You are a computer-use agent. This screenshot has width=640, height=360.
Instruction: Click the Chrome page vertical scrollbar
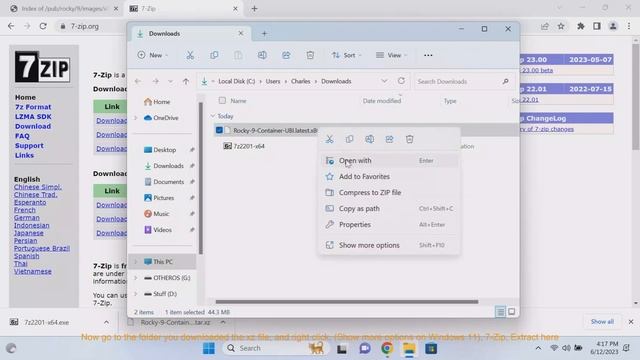[x=636, y=97]
